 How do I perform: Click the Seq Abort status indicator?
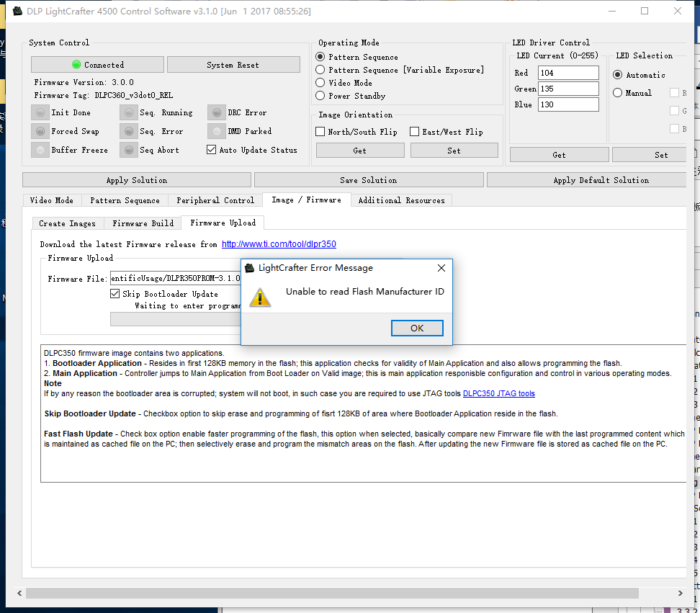[x=129, y=150]
